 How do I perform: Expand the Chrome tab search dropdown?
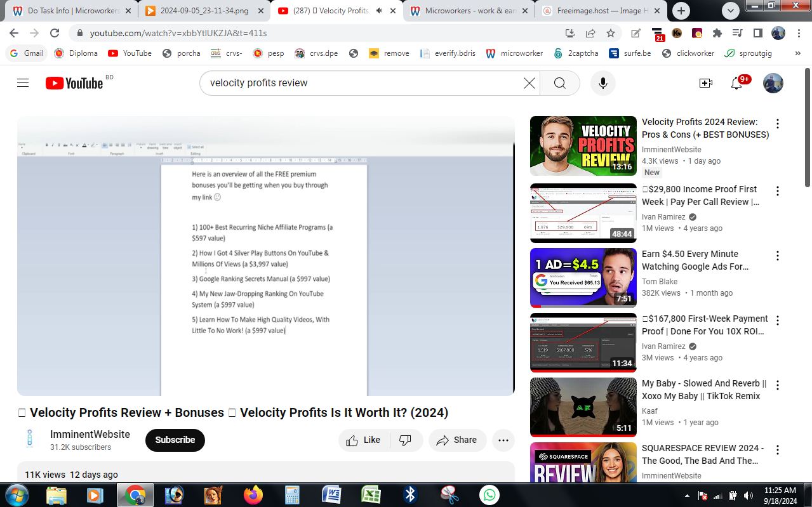pos(731,11)
